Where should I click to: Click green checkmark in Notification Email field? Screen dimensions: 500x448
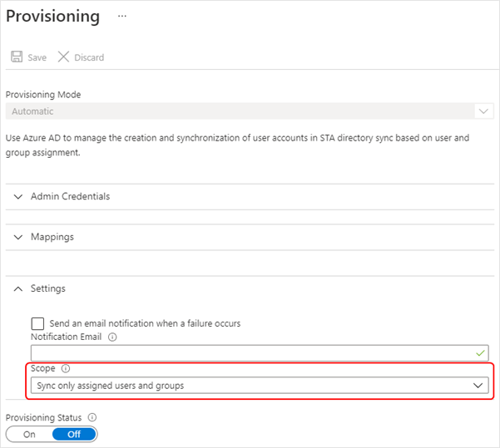480,353
